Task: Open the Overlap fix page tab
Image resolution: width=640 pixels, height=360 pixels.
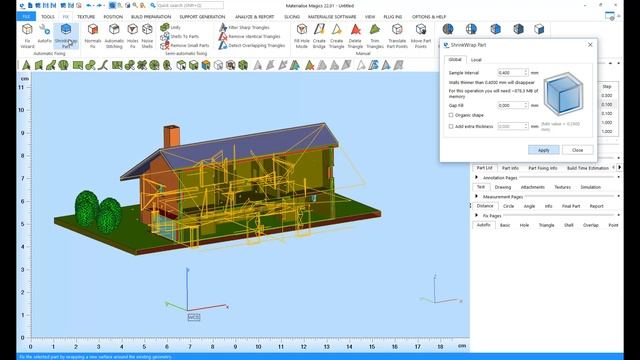Action: (x=590, y=225)
